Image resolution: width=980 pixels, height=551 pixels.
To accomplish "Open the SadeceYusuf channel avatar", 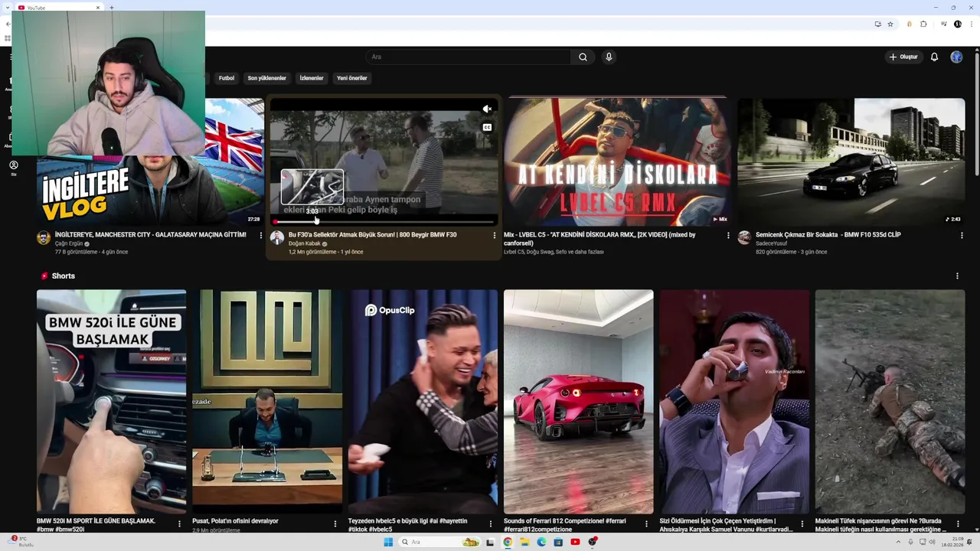I will (744, 238).
